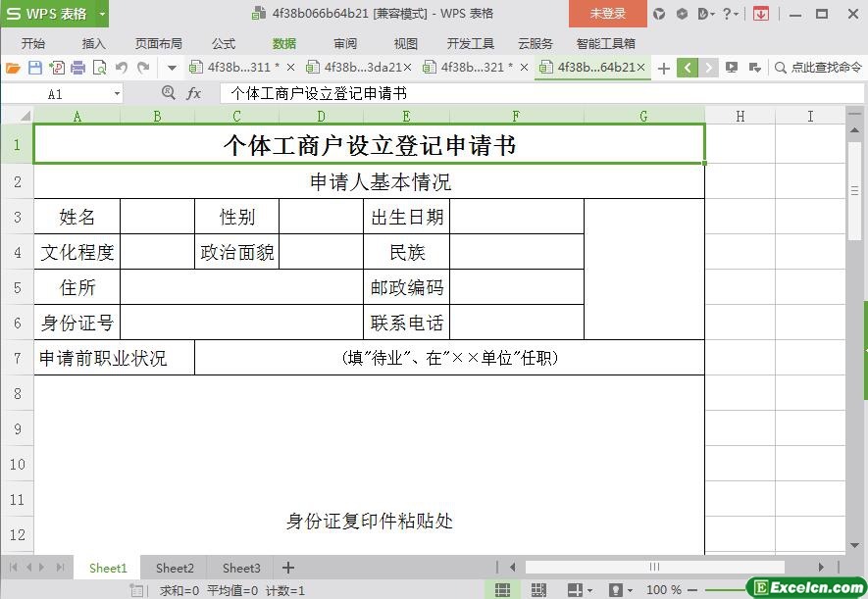This screenshot has width=868, height=599.
Task: Open the 开发工具 ribbon tab
Action: (470, 44)
